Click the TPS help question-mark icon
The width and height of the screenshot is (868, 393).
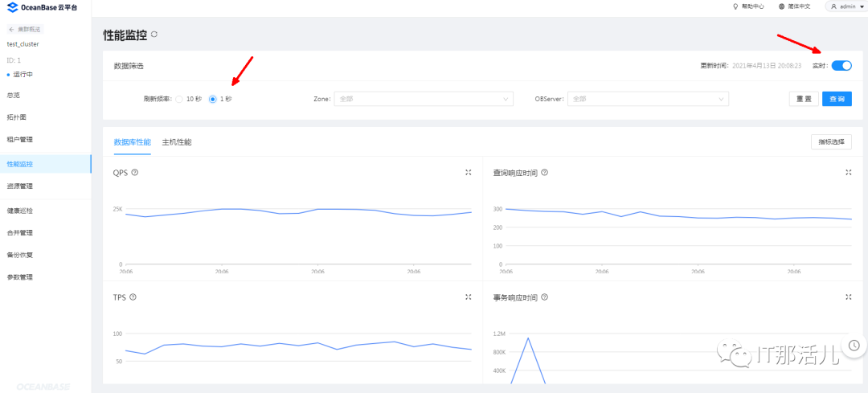[133, 297]
